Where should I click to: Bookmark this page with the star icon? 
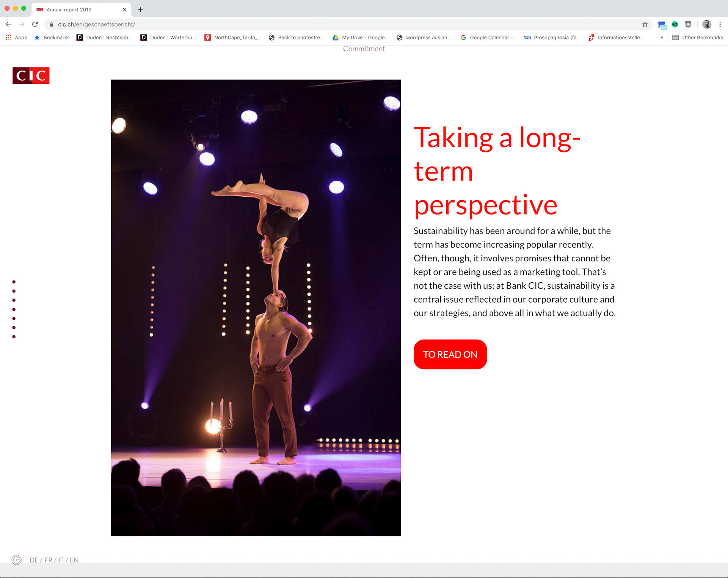[x=645, y=24]
